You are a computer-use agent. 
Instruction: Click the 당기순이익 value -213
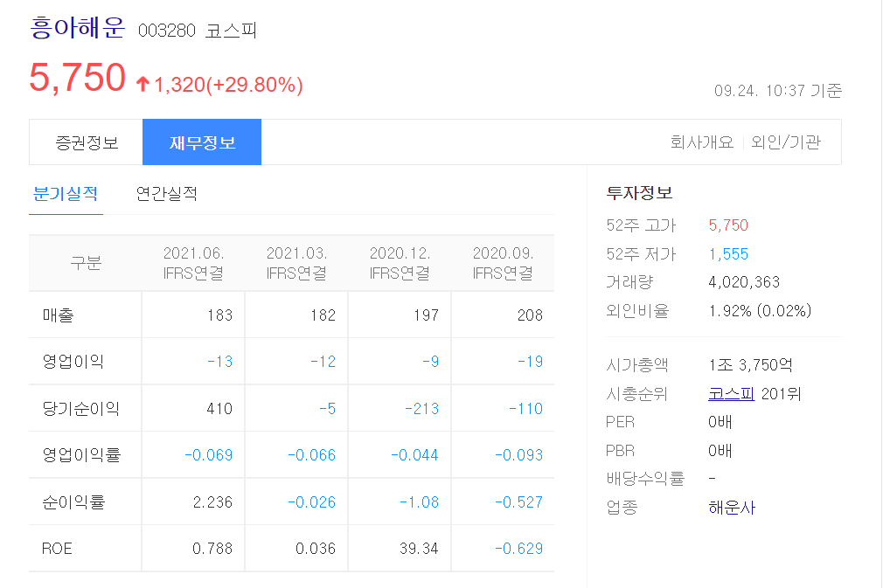tap(421, 409)
